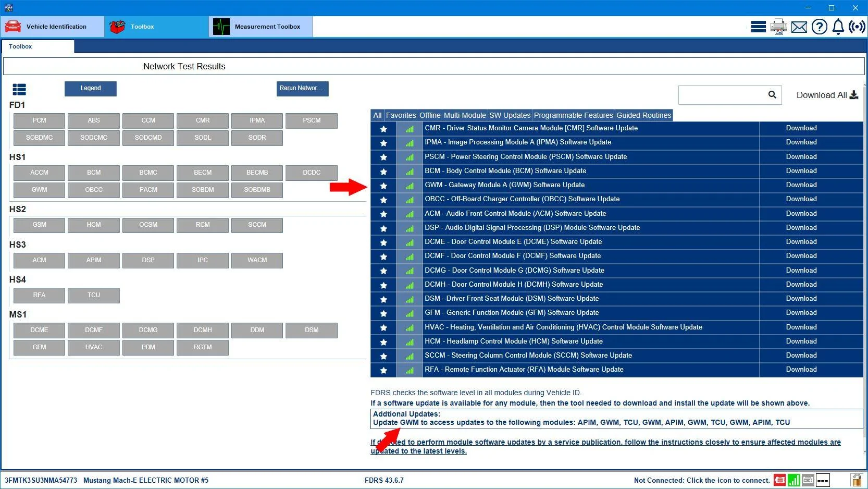Click the Rerun Network test button
This screenshot has width=868, height=489.
[302, 89]
